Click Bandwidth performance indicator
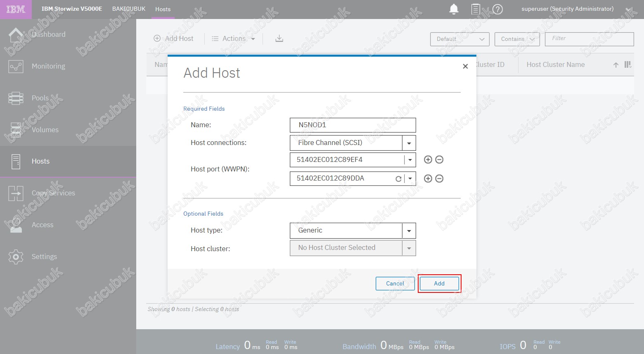Viewport: 644px width, 354px height. tap(398, 345)
